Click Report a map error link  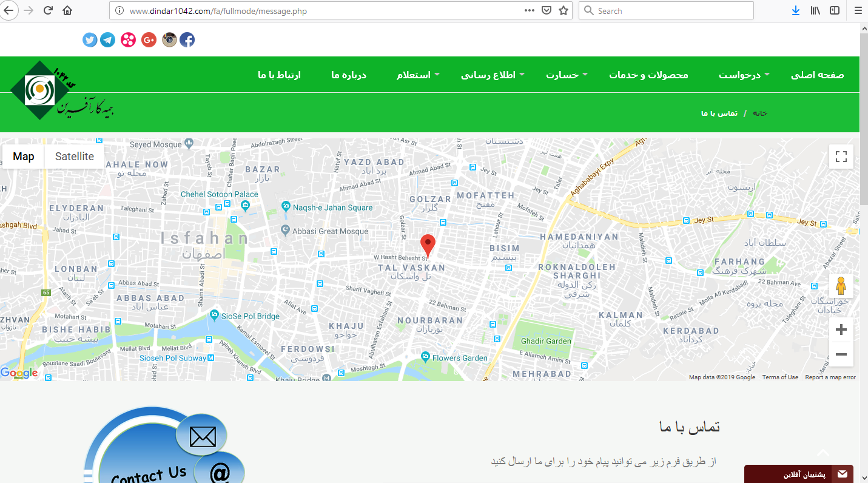click(x=830, y=377)
